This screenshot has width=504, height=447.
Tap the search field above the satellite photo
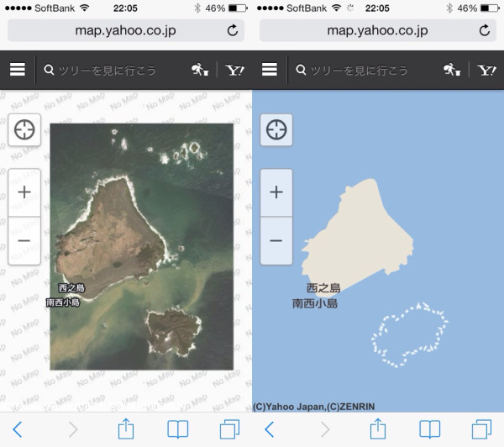click(109, 70)
